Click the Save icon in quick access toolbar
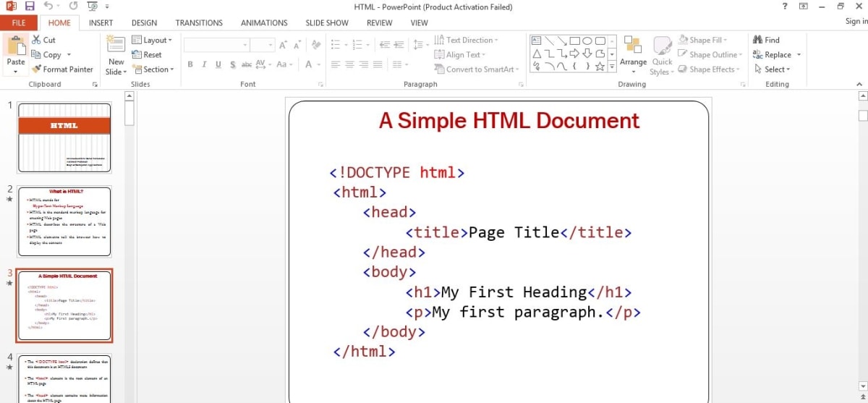This screenshot has width=868, height=403. [30, 7]
